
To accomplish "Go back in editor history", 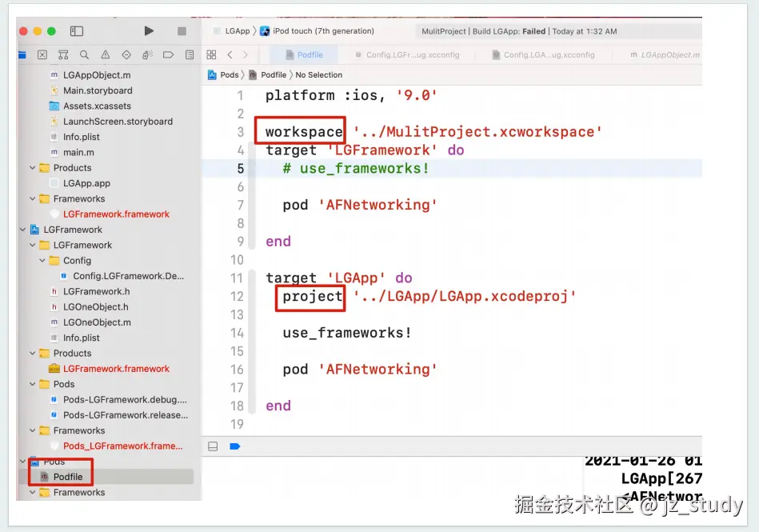I will [230, 54].
